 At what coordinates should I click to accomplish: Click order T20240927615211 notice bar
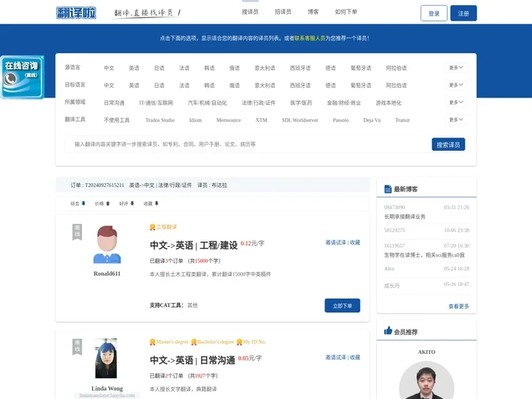pos(213,185)
